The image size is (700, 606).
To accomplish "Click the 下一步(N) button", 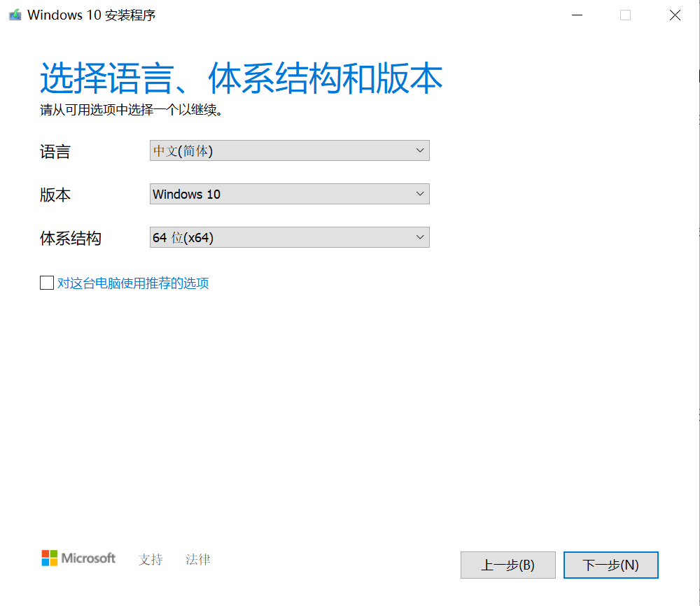I will coord(610,565).
